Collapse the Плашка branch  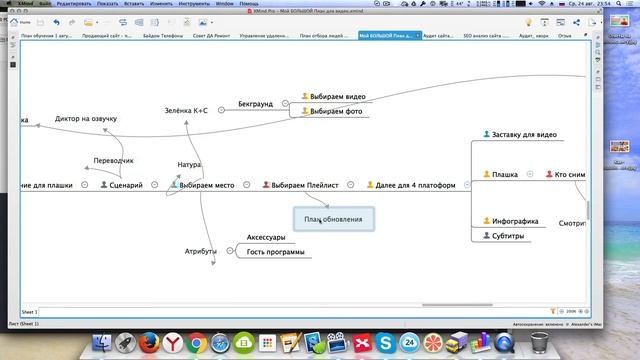coord(530,174)
